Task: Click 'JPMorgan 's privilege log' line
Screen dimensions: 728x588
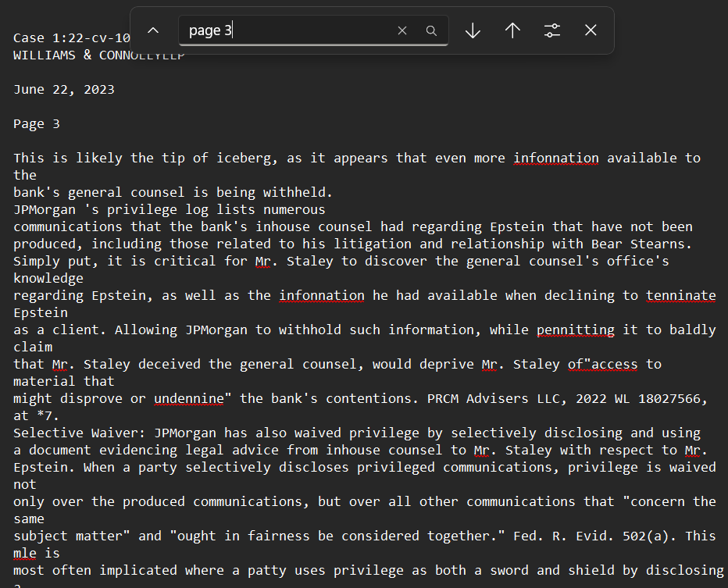Action: [x=170, y=210]
